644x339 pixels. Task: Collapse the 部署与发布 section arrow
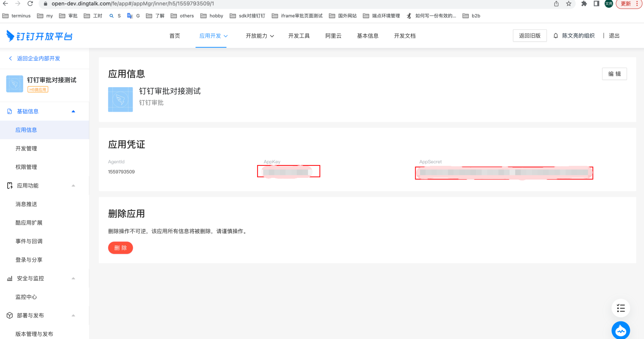coord(73,315)
